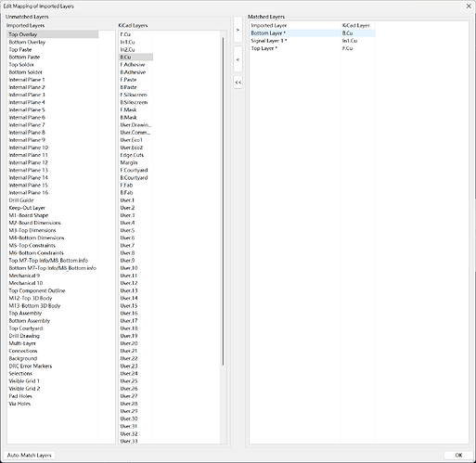Select the 'Signal Layer 1 *' matched row
The width and height of the screenshot is (476, 463).
point(313,41)
